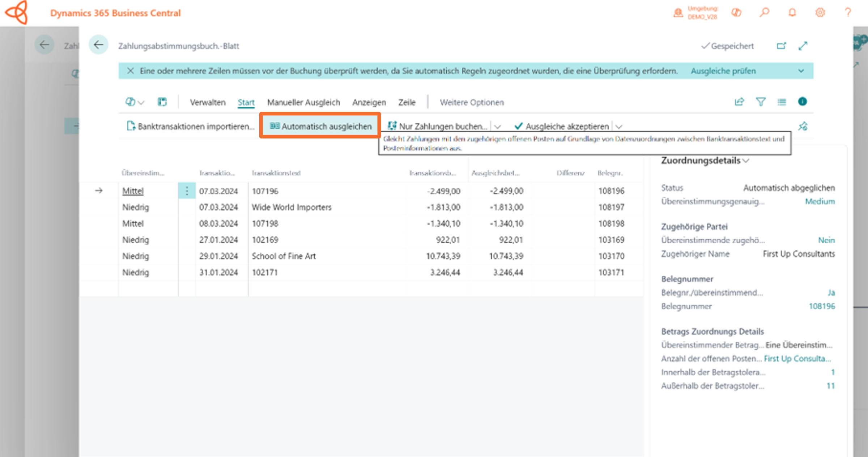868x457 pixels.
Task: Open the Anzeigen menu
Action: (369, 102)
